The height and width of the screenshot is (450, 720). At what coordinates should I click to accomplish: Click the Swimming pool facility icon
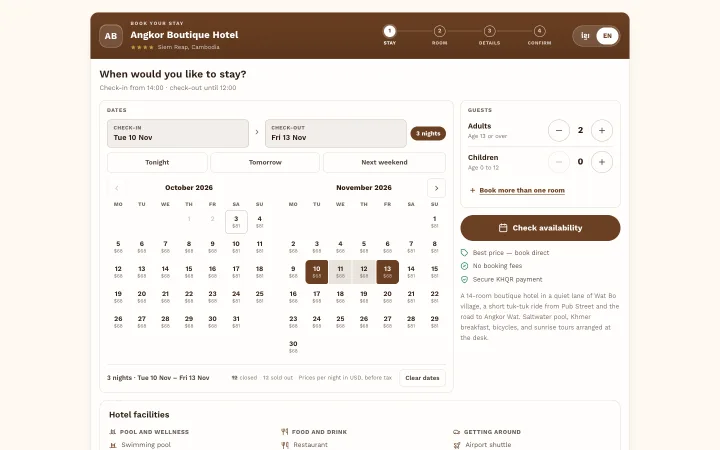[113, 445]
